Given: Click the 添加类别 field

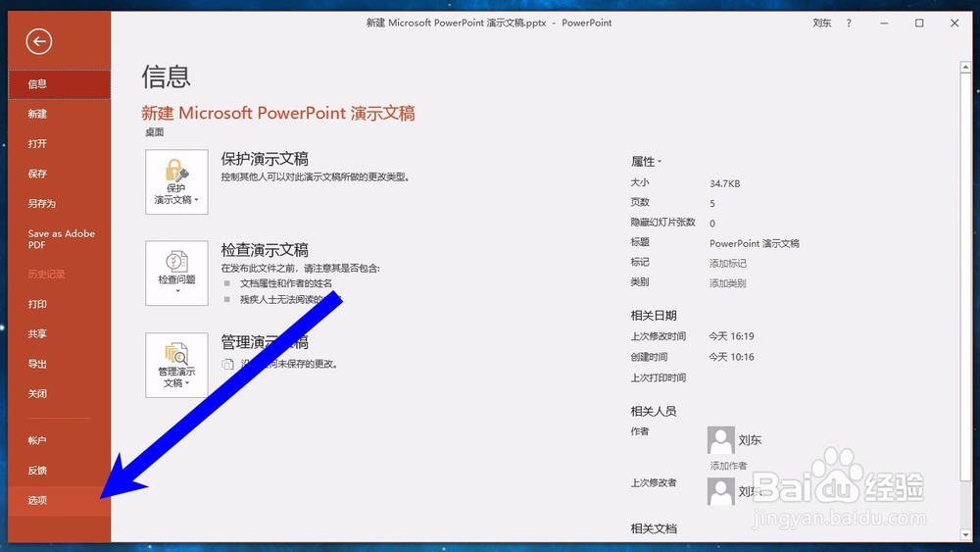Looking at the screenshot, I should coord(728,283).
